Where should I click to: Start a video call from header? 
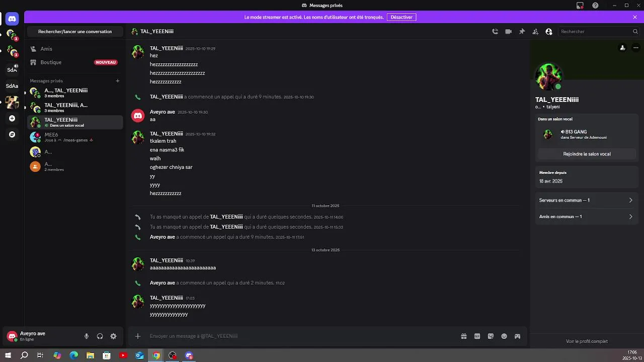pos(509,32)
